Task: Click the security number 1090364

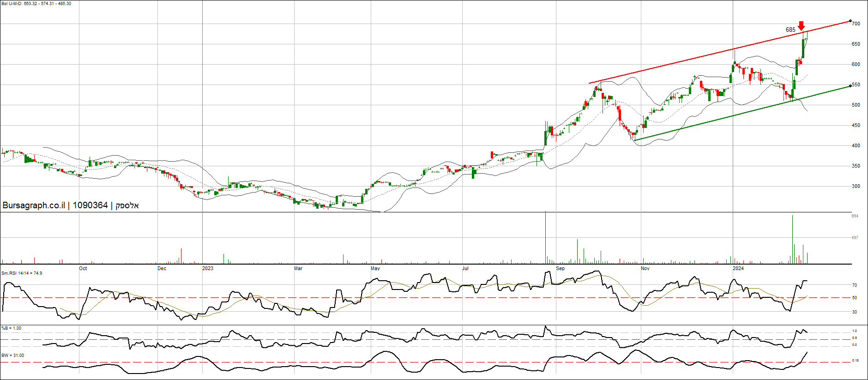Action: tap(90, 205)
